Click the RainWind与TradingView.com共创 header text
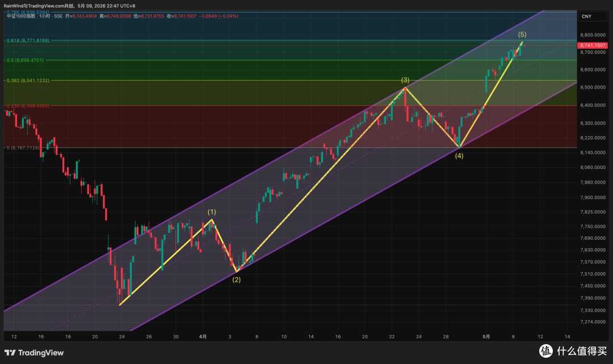 click(x=39, y=6)
